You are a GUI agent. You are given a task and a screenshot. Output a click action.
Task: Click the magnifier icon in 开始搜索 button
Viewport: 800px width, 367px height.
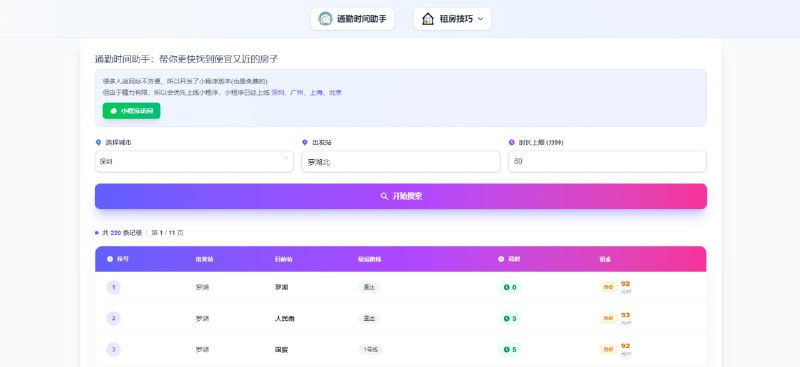click(385, 197)
